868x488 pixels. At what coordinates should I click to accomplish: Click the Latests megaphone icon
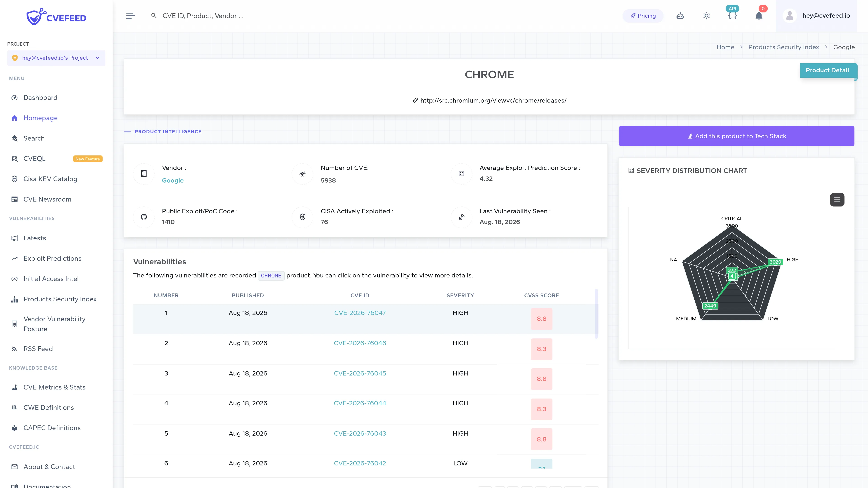[x=14, y=238]
